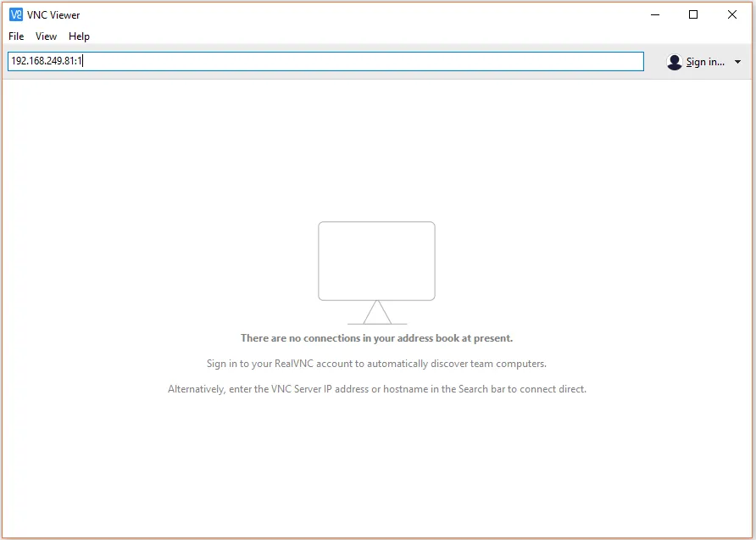Click the empty monitor placeholder icon

click(376, 273)
